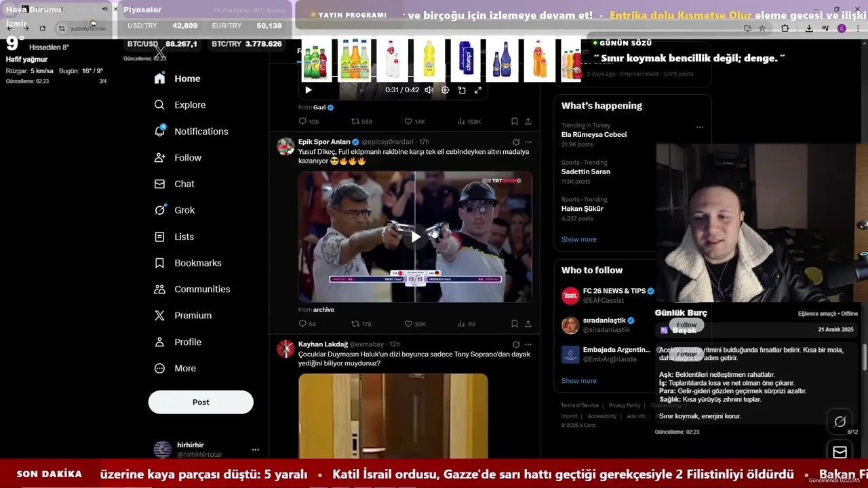This screenshot has width=868, height=488.
Task: Like the Epik Spor Anları post (30K)
Action: click(x=415, y=324)
